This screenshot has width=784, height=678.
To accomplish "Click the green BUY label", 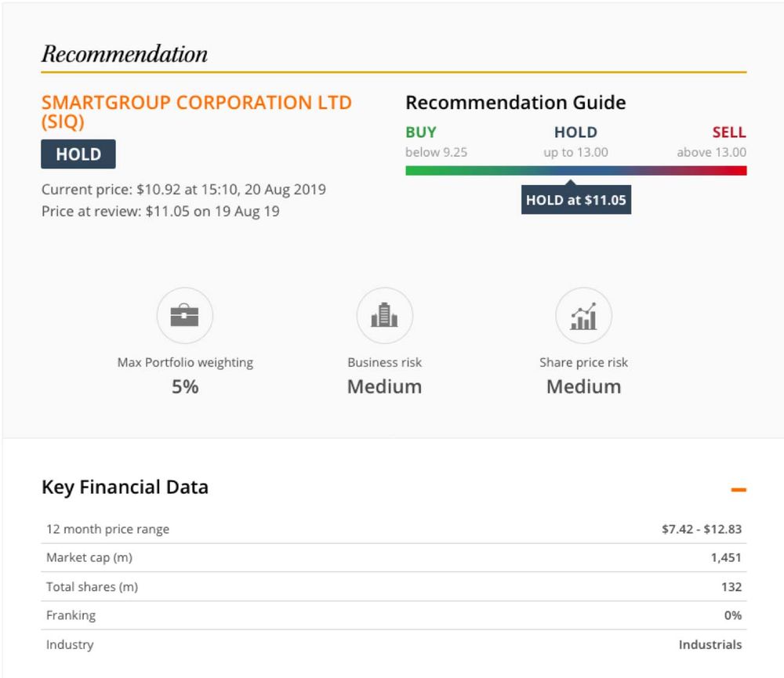I will (x=421, y=132).
